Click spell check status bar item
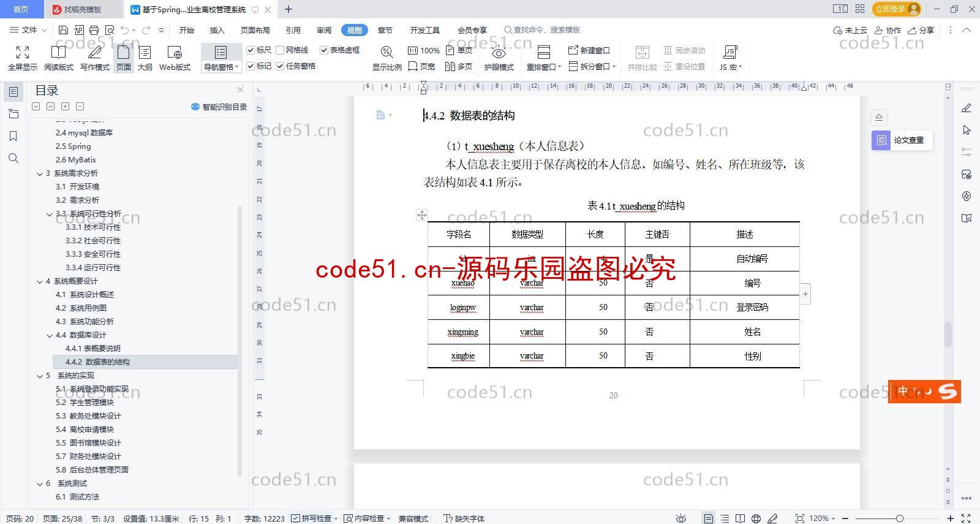Image resolution: width=980 pixels, height=524 pixels. point(314,518)
